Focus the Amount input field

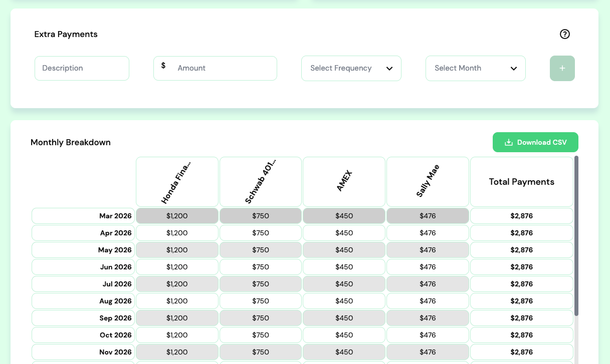[x=215, y=68]
